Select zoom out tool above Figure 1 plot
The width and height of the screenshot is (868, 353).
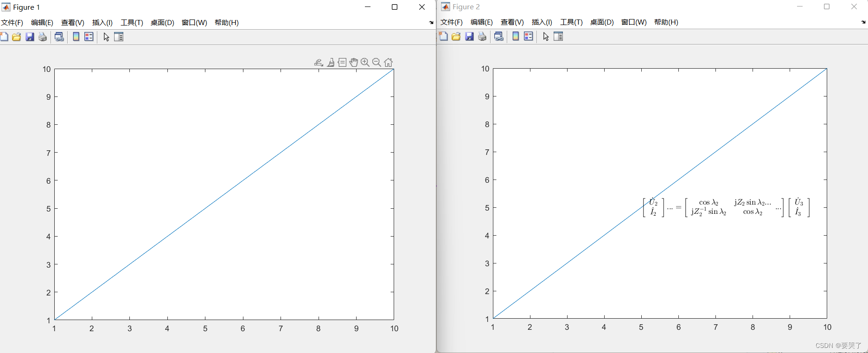[377, 63]
